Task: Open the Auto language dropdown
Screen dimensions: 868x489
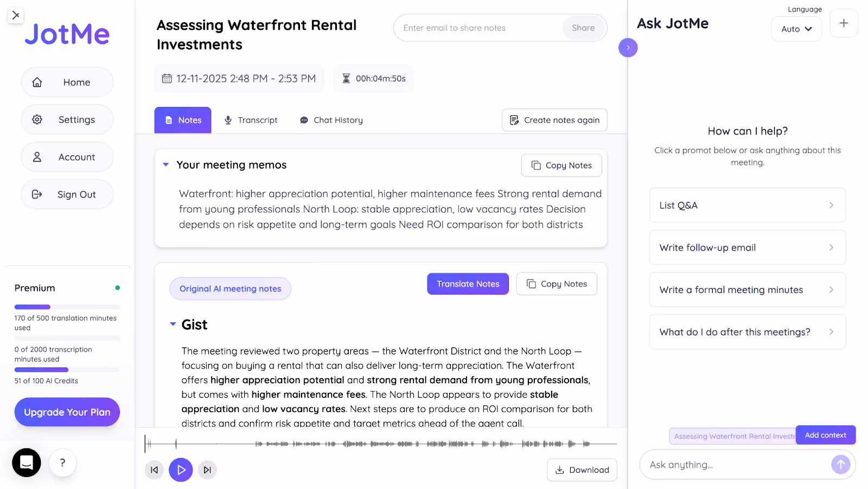Action: coord(796,29)
